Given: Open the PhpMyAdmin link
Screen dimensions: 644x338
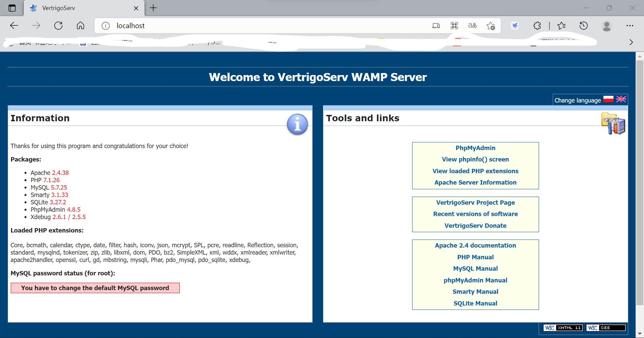Looking at the screenshot, I should [475, 148].
